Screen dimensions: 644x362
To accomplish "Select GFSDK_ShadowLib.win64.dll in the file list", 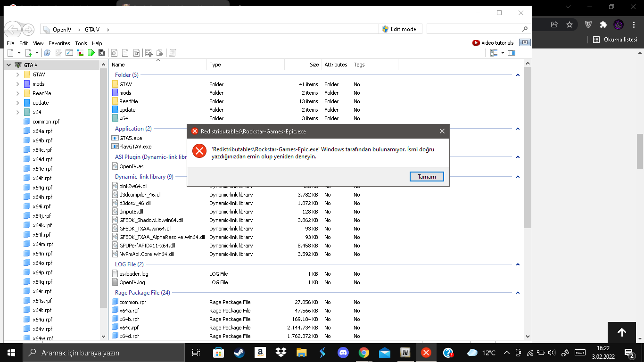I will tap(151, 220).
